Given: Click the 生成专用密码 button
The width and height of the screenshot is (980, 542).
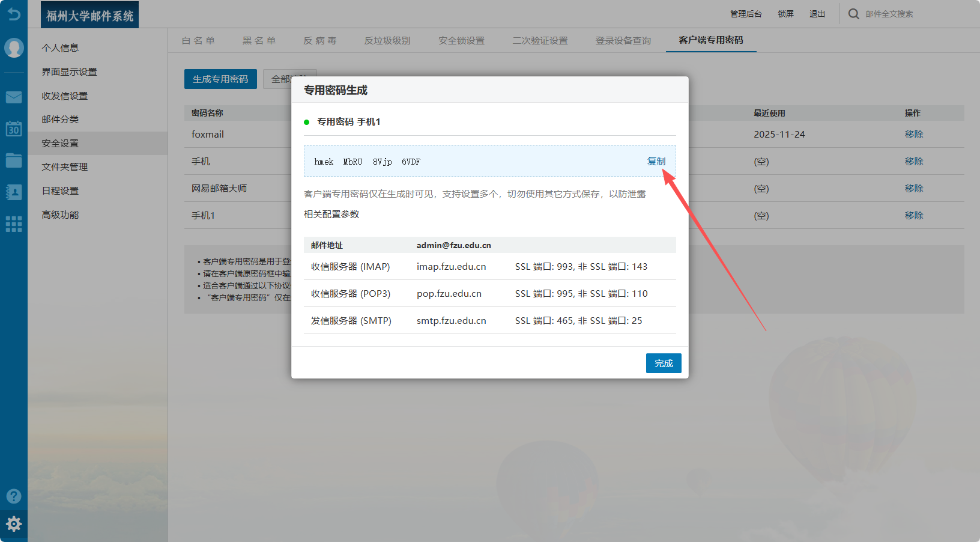Looking at the screenshot, I should pyautogui.click(x=220, y=79).
